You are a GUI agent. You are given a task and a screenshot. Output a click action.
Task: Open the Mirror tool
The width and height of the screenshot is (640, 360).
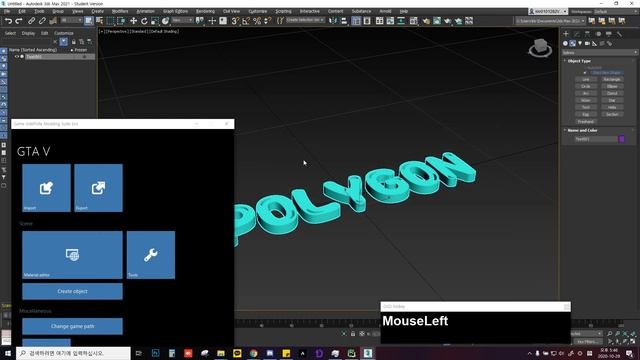tap(333, 20)
